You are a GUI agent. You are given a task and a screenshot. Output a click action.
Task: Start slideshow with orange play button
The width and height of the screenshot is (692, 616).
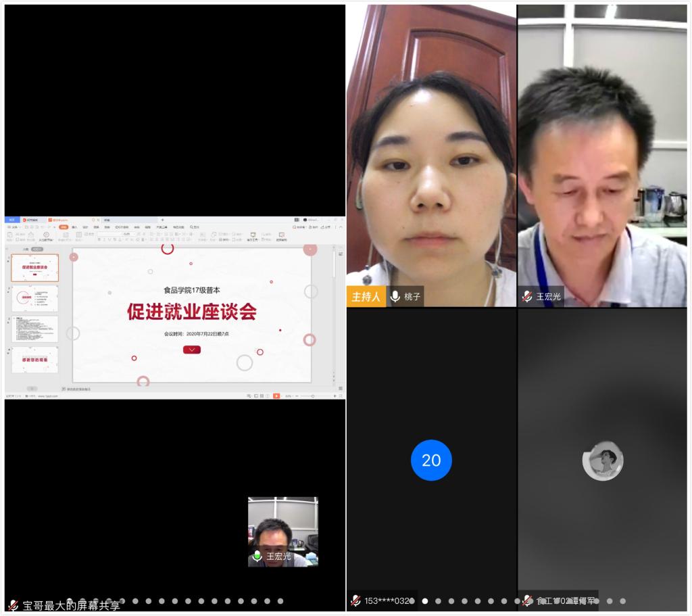pos(276,396)
